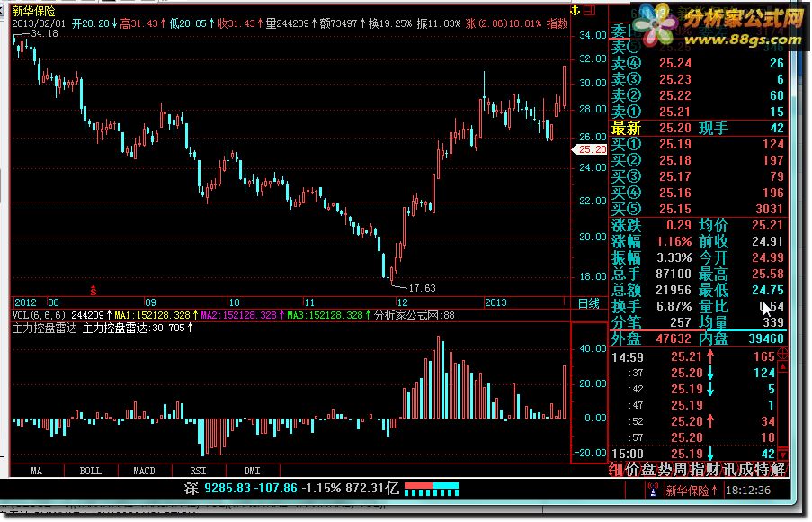812x522 pixels.
Task: Click the 10 month marker on the time axis
Action: pyautogui.click(x=234, y=302)
